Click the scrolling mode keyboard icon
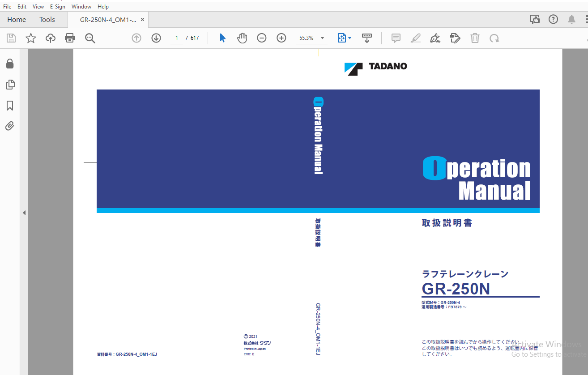The height and width of the screenshot is (375, 588). [367, 38]
